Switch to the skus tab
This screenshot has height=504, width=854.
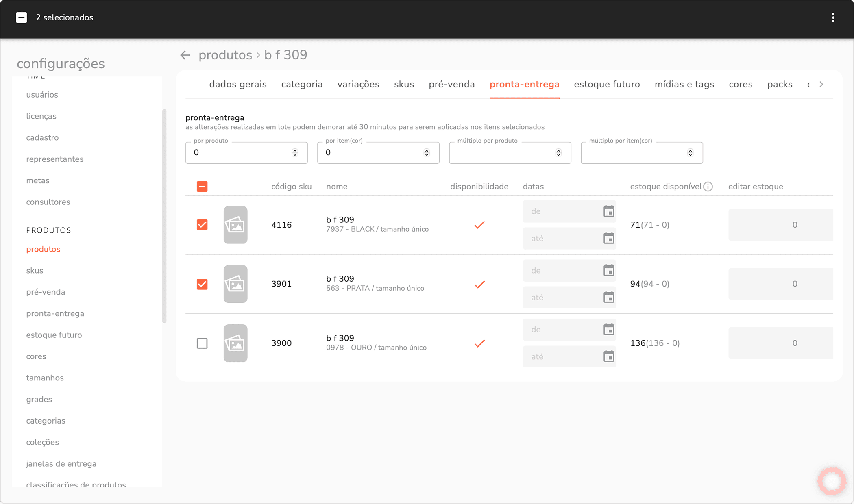[x=404, y=84]
